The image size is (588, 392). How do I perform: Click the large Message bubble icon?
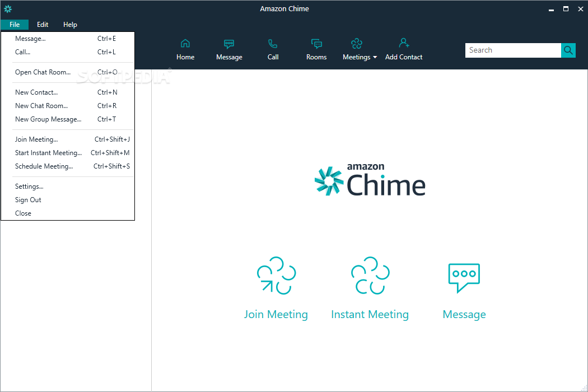464,278
